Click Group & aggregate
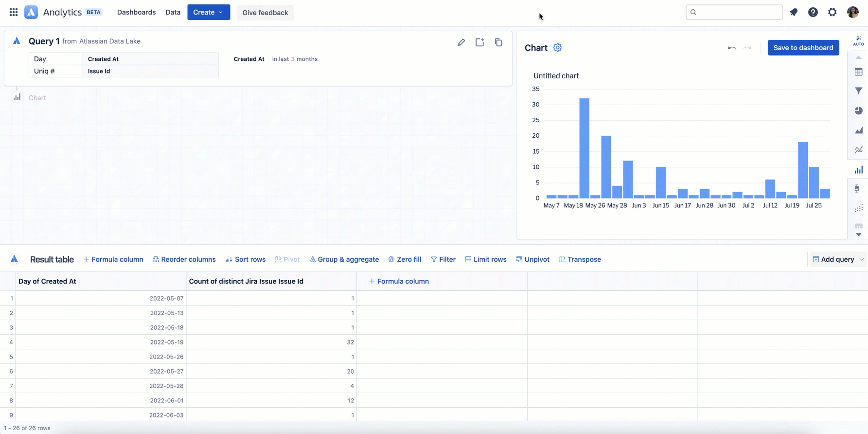Image resolution: width=868 pixels, height=434 pixels. click(344, 259)
